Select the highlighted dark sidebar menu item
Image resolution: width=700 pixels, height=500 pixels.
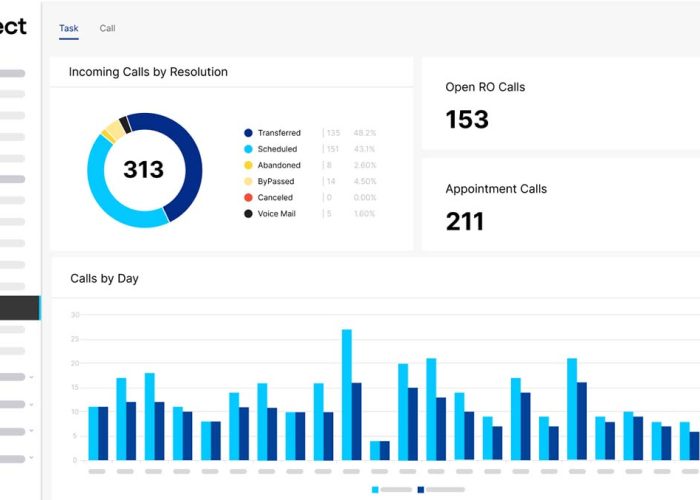click(20, 308)
